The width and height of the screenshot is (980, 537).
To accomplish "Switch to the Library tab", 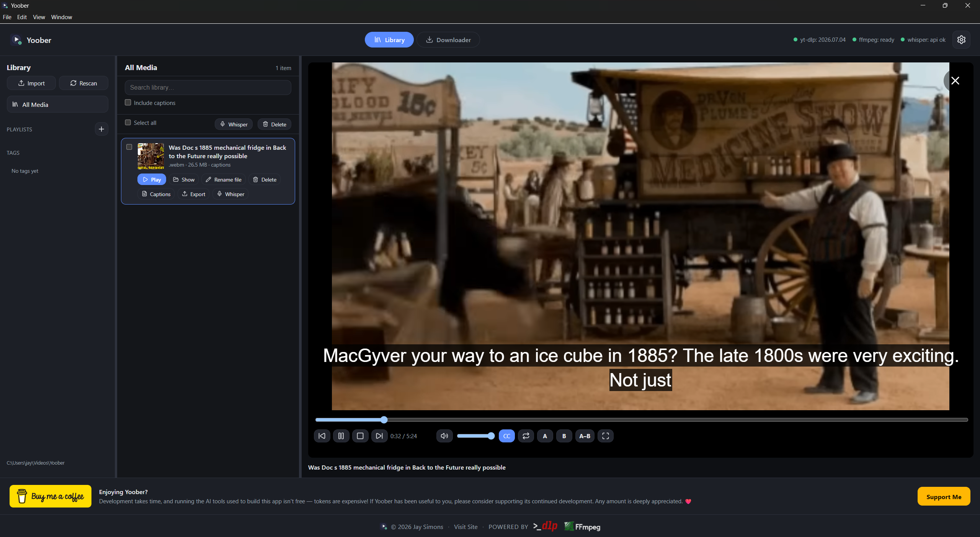I will click(x=389, y=40).
